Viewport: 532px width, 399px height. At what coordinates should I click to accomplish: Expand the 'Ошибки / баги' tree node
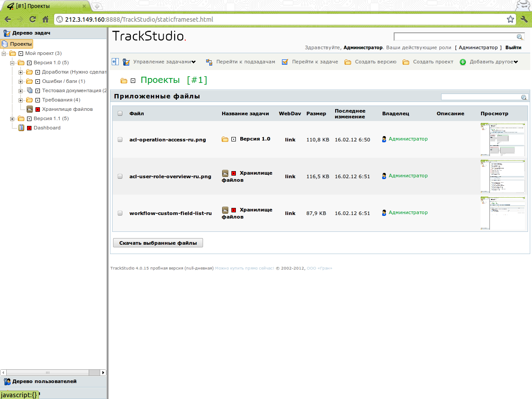coord(21,81)
